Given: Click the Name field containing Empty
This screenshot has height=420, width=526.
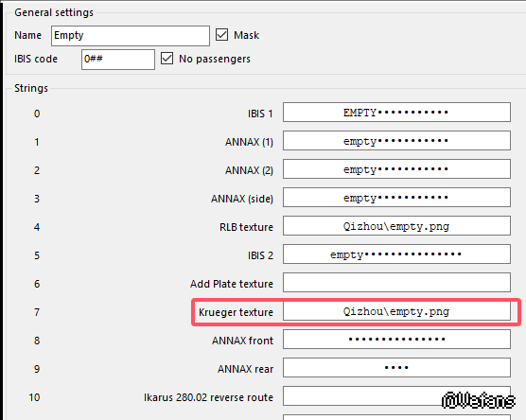Looking at the screenshot, I should coord(131,36).
